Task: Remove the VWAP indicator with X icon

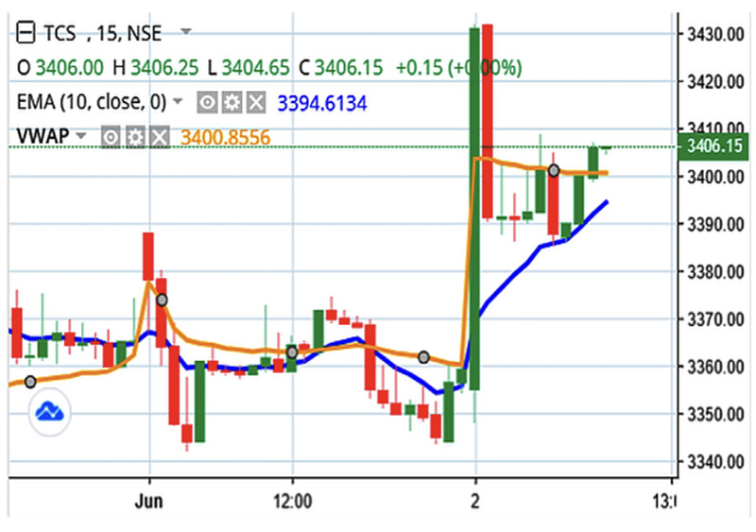Action: click(x=160, y=138)
